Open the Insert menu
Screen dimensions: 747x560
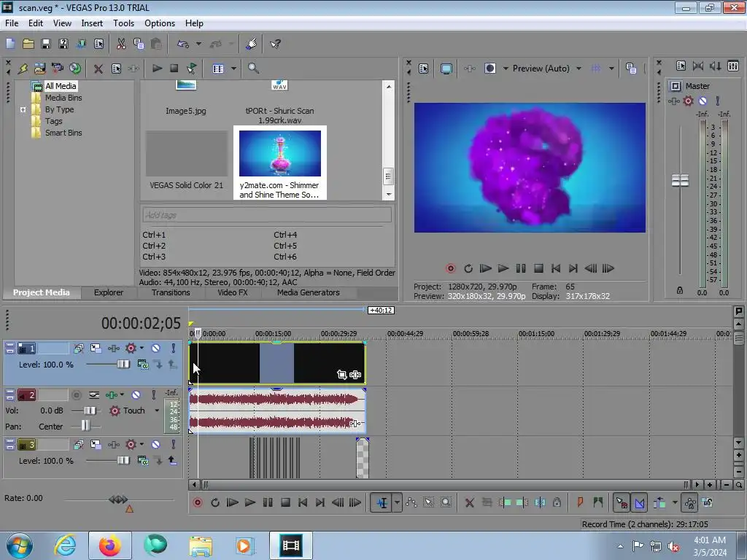coord(92,23)
